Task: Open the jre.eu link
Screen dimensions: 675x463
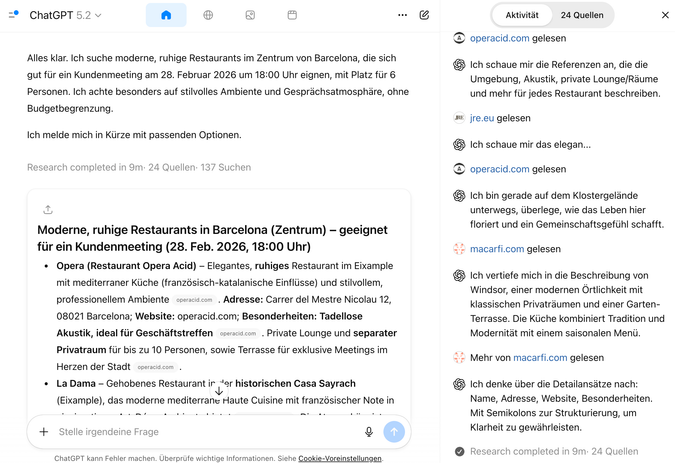Action: (x=482, y=118)
